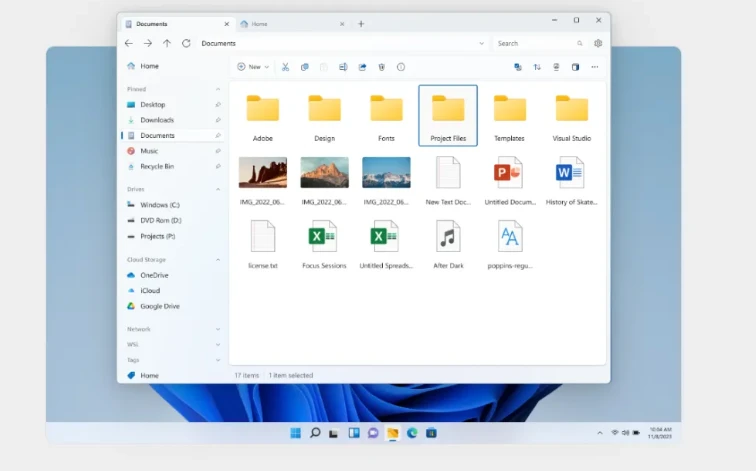Open Windows (C:) drive
Viewport: 756px width, 471px height.
172,205
